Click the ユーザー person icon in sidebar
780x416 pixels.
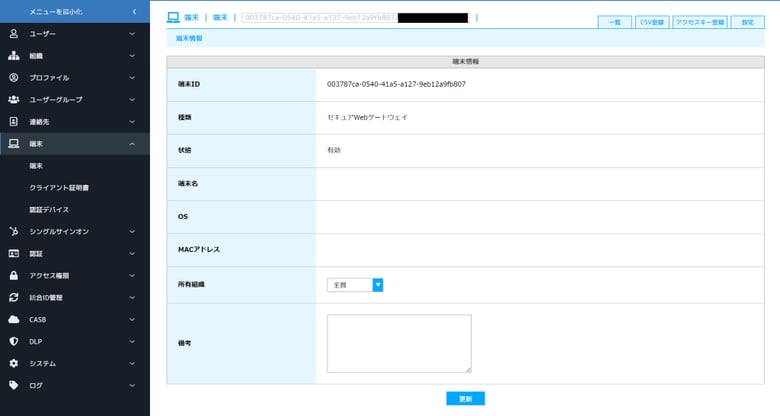(x=14, y=34)
